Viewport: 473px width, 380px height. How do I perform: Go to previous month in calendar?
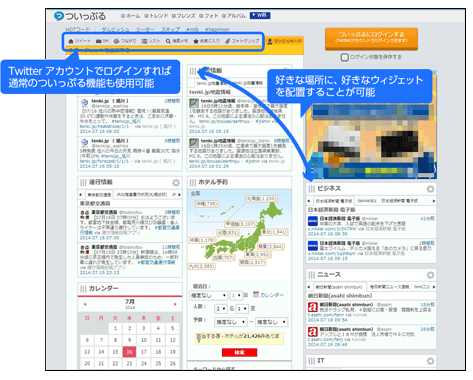(85, 304)
